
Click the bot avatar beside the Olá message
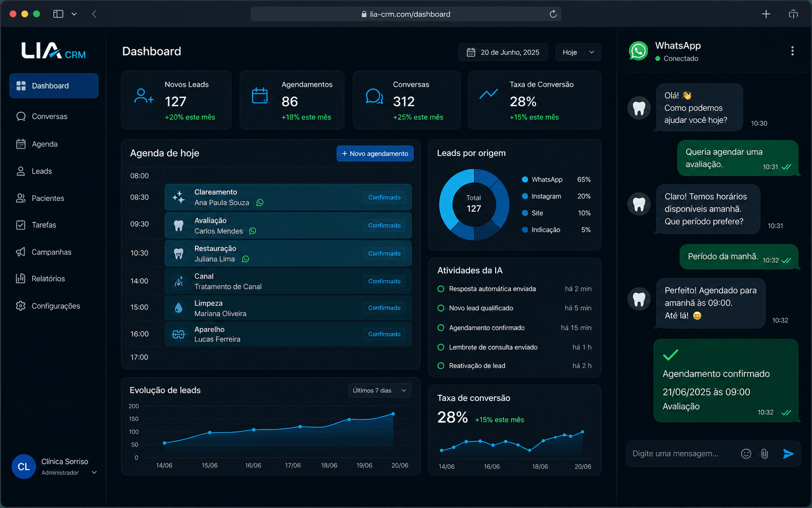click(x=639, y=108)
